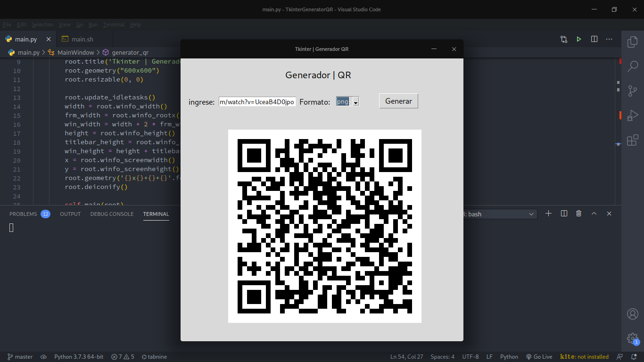Viewport: 644px width, 362px height.
Task: Open the Terminal menu
Action: [114, 25]
